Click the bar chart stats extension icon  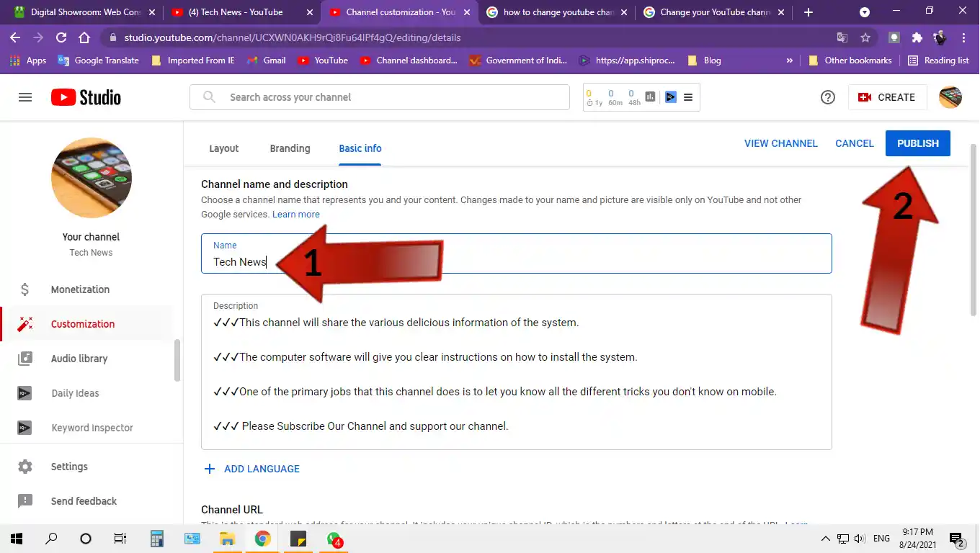click(x=651, y=97)
